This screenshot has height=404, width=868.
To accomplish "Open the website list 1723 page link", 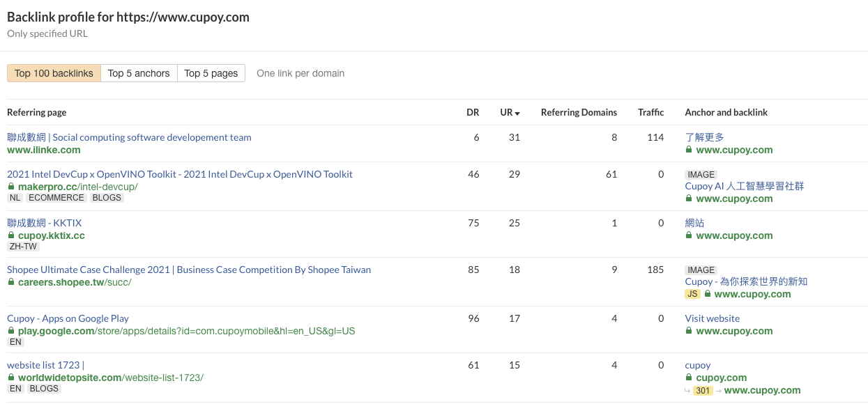I will [45, 365].
